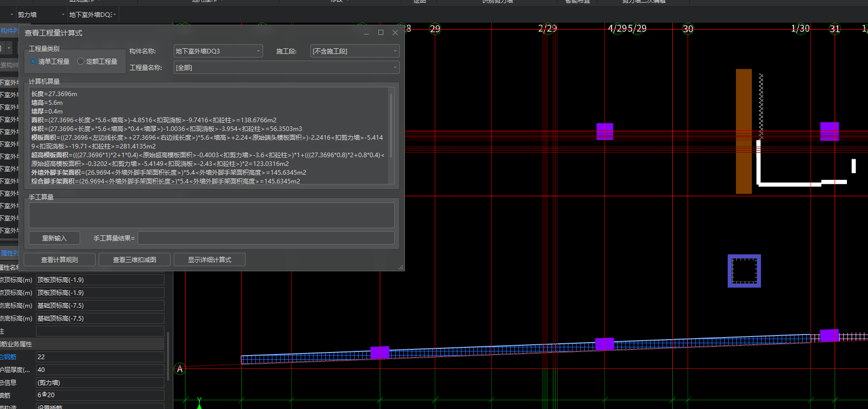Open the 构件名称 dropdown showing 地下室外墙DQ3
This screenshot has height=409, width=868.
tap(218, 51)
